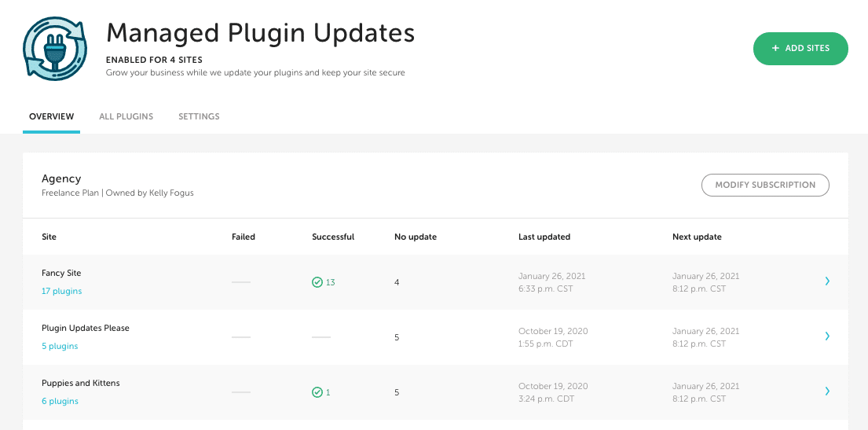Open the 5 plugins link
The image size is (868, 430).
pyautogui.click(x=60, y=346)
